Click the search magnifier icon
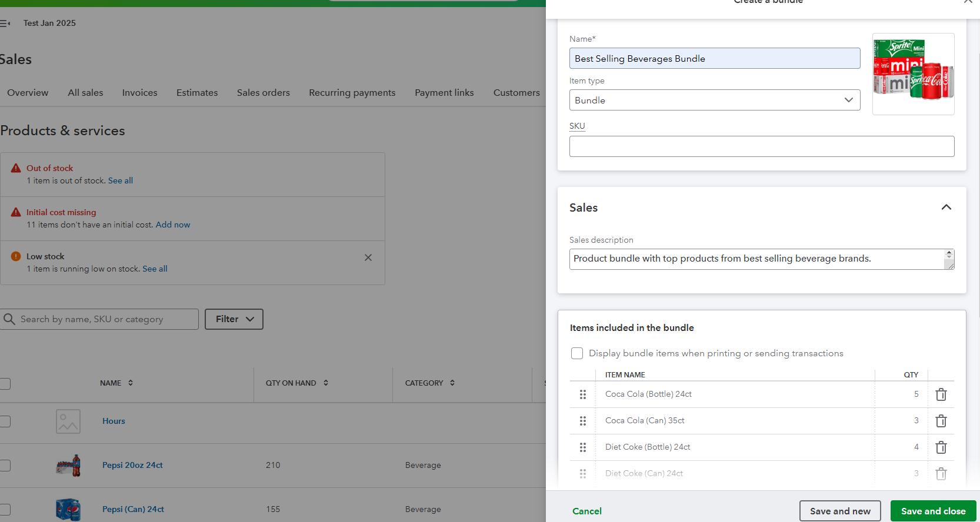Screen dimensions: 980x522 [9, 319]
